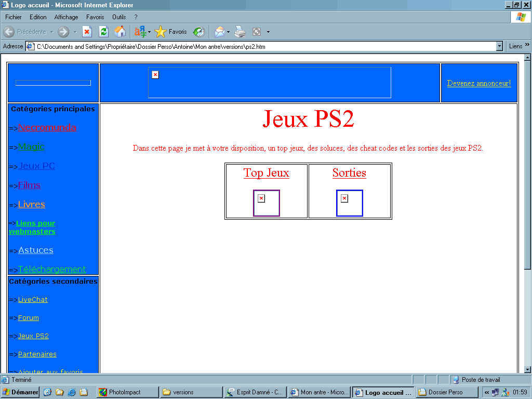Click the Back (Précédente) arrow button
532x399 pixels.
pyautogui.click(x=9, y=32)
